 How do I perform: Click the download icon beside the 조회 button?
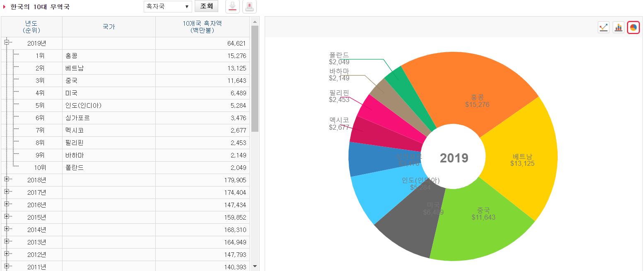pos(233,7)
